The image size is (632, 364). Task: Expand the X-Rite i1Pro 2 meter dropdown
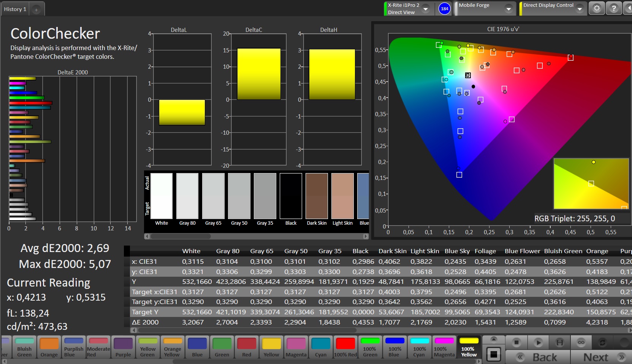coord(426,9)
